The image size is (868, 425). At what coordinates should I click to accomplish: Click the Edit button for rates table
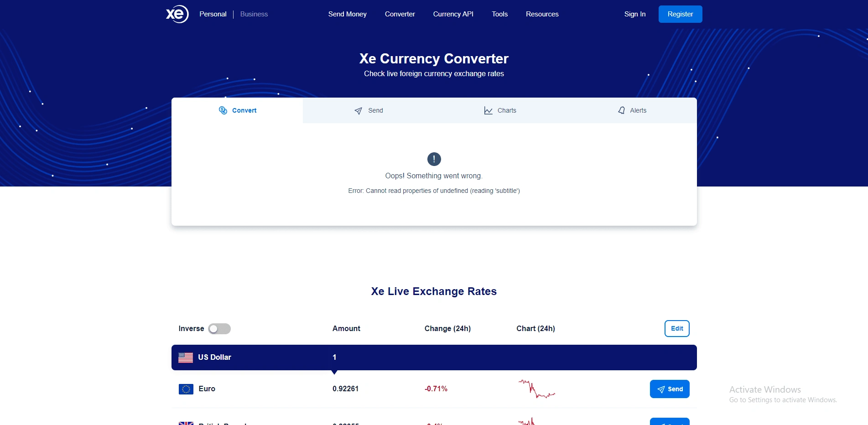tap(677, 329)
